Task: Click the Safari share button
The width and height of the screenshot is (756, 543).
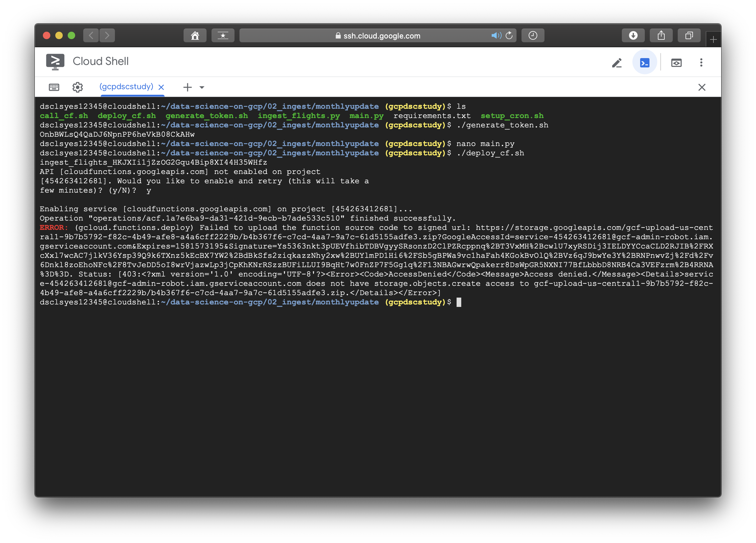Action: 661,36
